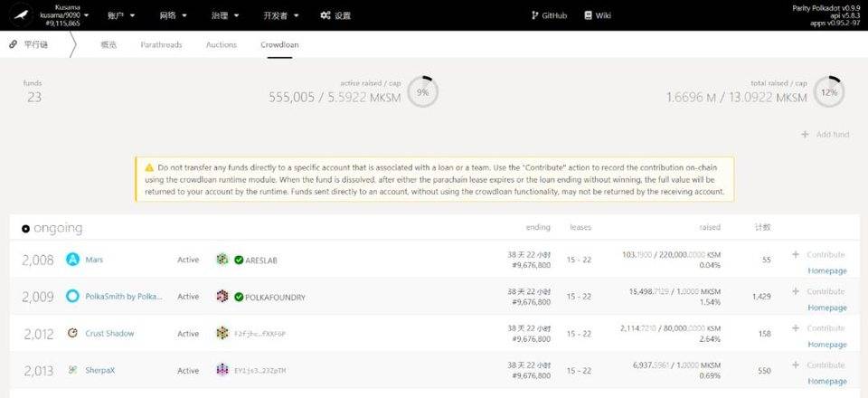This screenshot has height=398, width=868.
Task: Click Contribute in the Crust Shadow row
Action: pos(819,328)
